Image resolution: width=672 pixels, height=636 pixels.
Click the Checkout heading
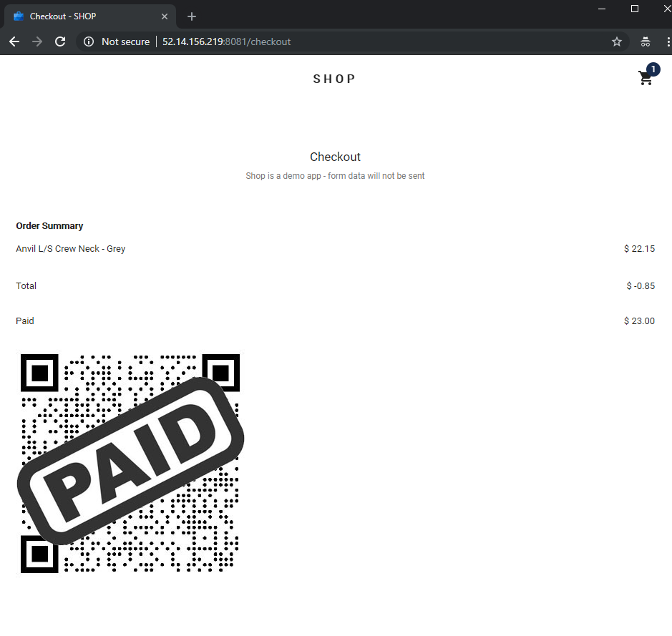[335, 157]
